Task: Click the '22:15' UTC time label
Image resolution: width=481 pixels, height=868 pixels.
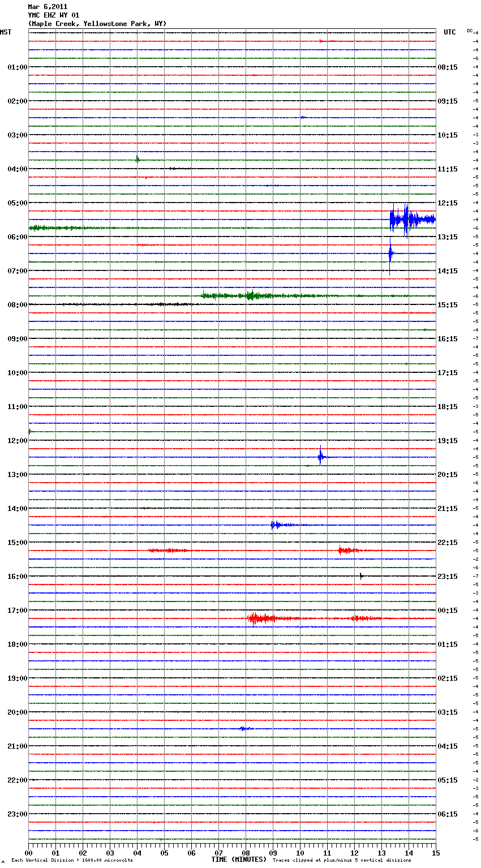Action: point(448,543)
